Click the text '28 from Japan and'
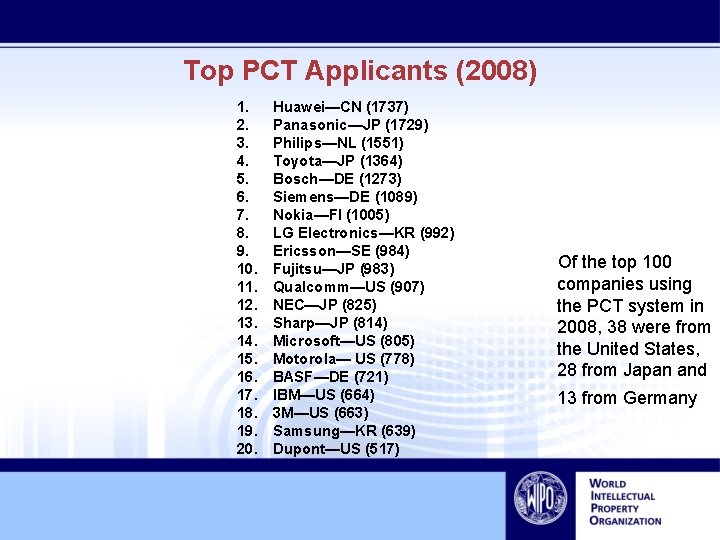 (x=632, y=370)
